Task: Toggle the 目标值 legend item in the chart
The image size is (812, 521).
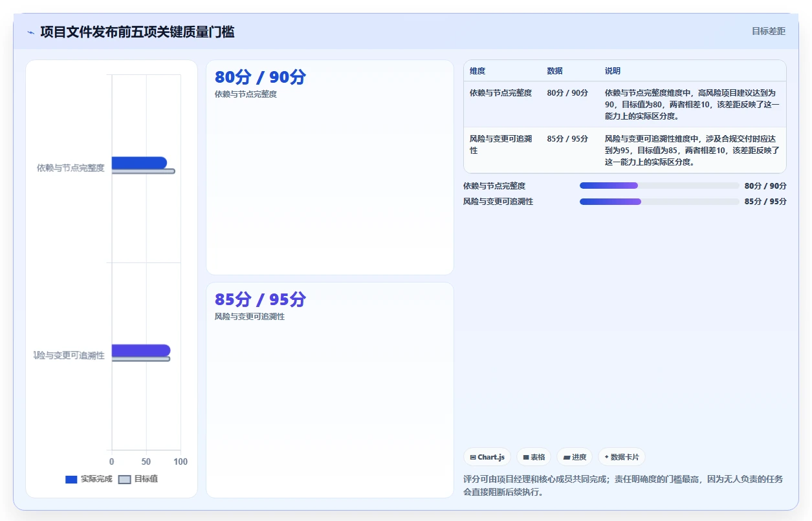Action: click(138, 479)
